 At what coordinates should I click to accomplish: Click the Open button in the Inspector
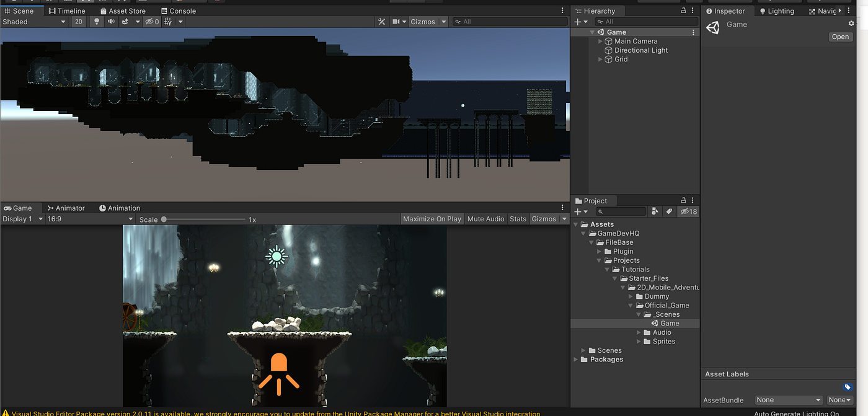[x=840, y=37]
